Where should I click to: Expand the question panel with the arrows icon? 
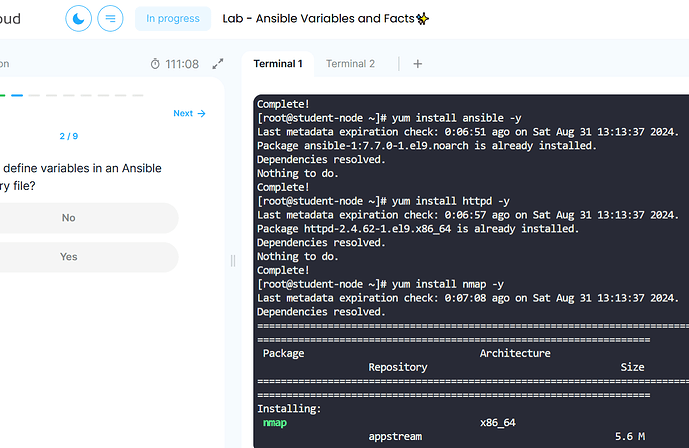(x=219, y=64)
